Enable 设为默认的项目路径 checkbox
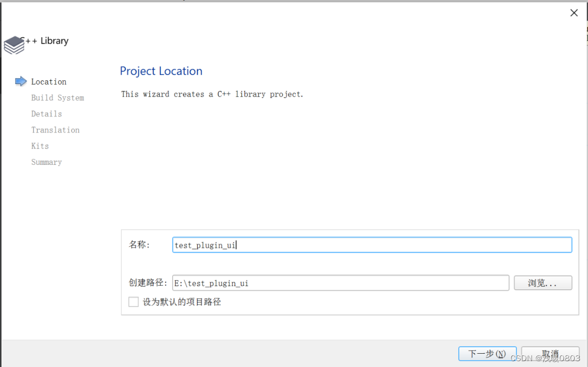The image size is (588, 367). pos(133,302)
